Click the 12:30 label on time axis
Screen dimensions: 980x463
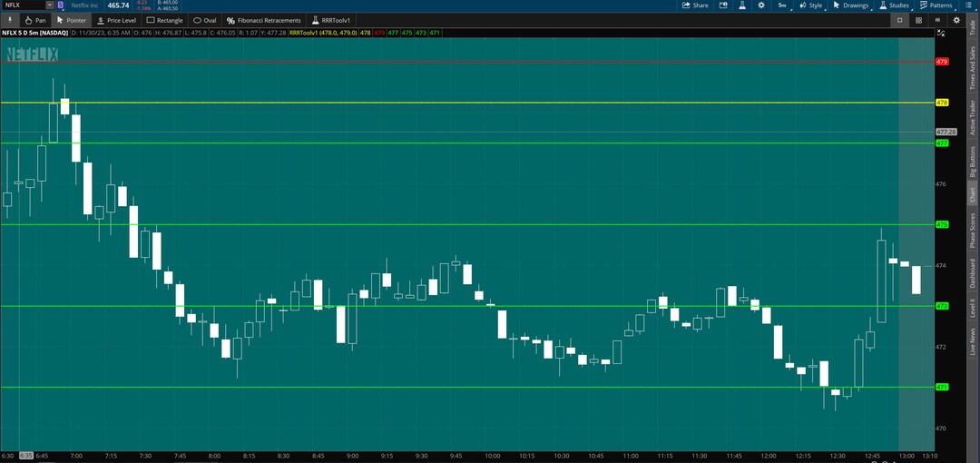838,456
